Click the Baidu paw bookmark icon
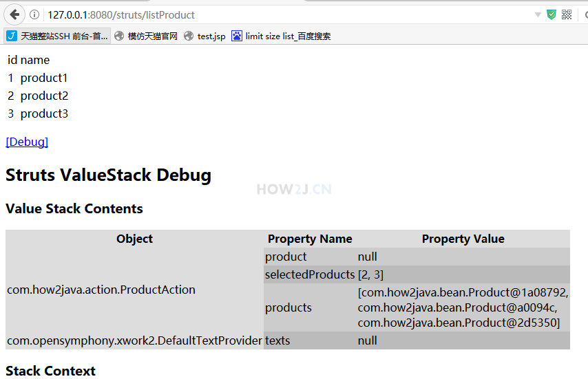 (x=237, y=36)
